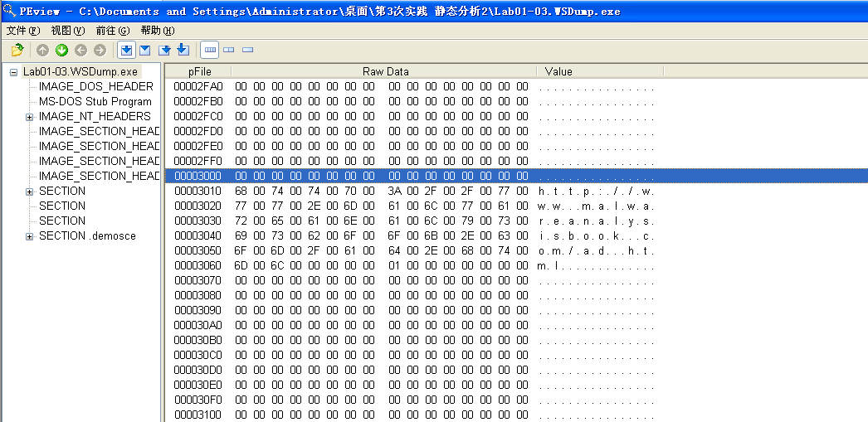Click the highlighted blue down-arrow view icon

(x=126, y=51)
